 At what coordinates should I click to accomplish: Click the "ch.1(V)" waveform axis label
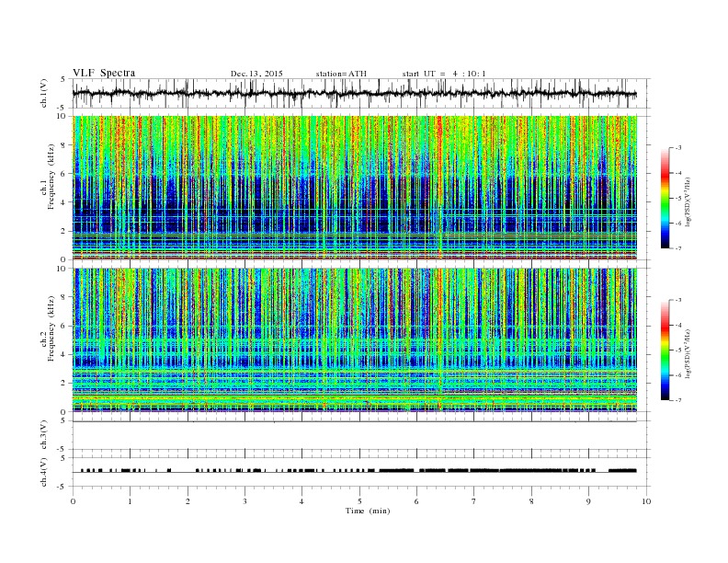point(44,93)
